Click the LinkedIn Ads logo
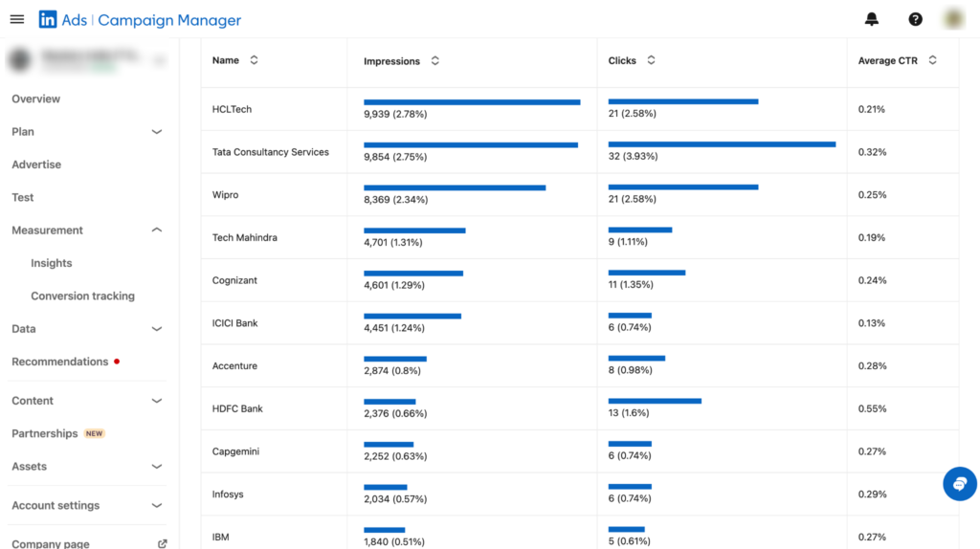This screenshot has width=980, height=549. coord(48,19)
